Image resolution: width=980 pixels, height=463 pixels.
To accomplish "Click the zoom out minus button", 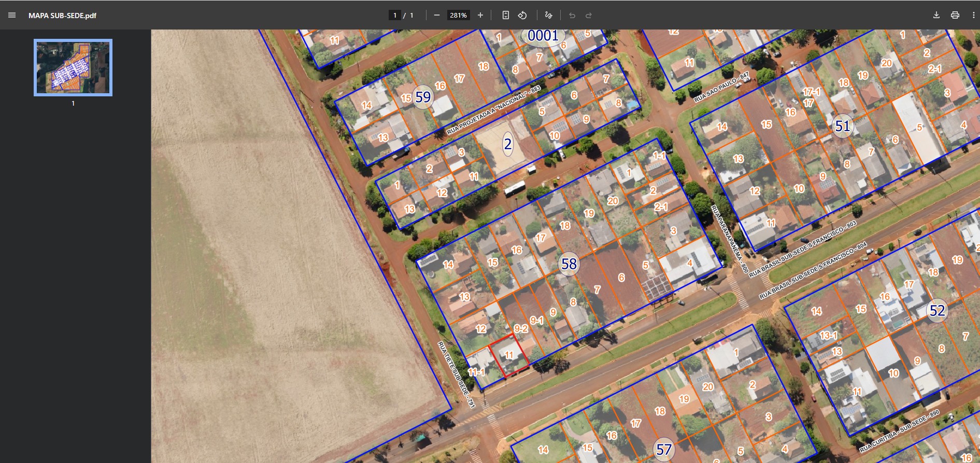I will tap(436, 15).
